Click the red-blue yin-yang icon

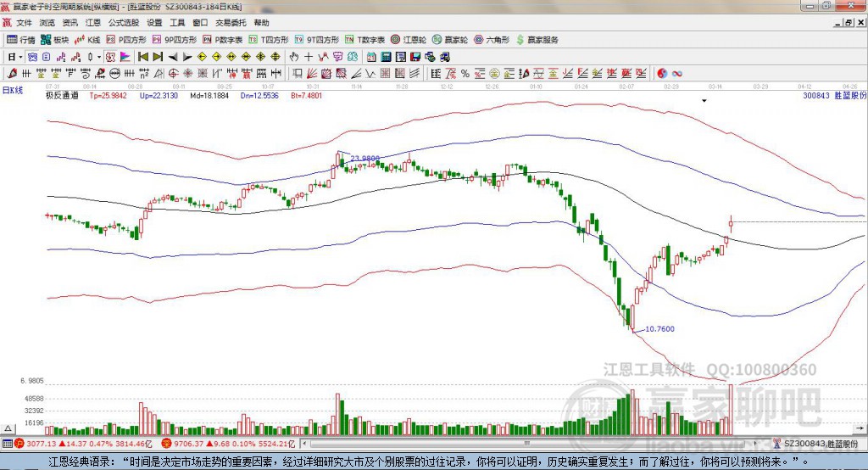coord(662,73)
